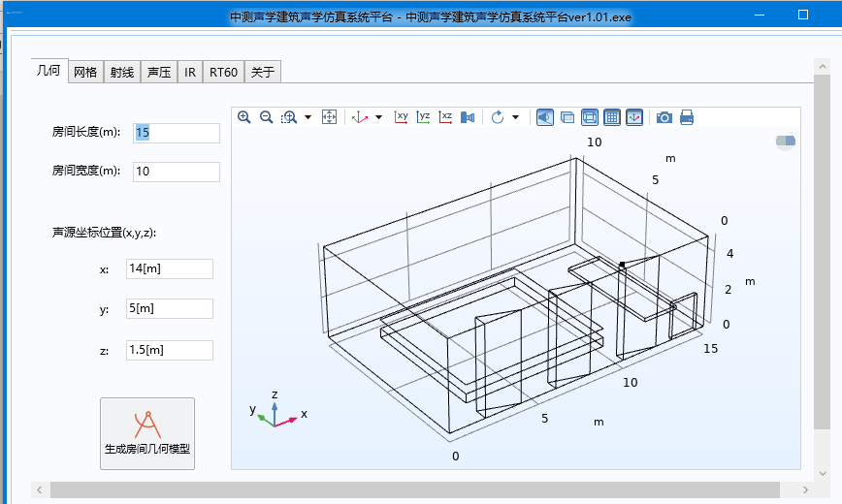Open the zoom box dropdown arrow
Image resolution: width=842 pixels, height=504 pixels.
coord(308,117)
